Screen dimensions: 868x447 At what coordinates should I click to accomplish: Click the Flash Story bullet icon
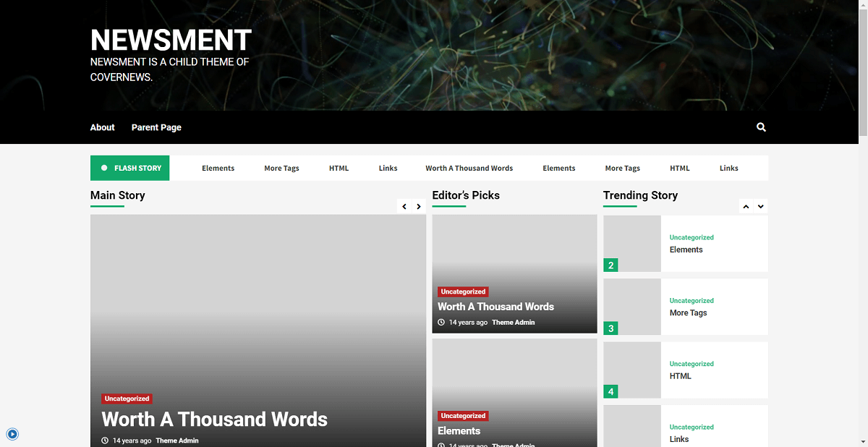coord(103,167)
